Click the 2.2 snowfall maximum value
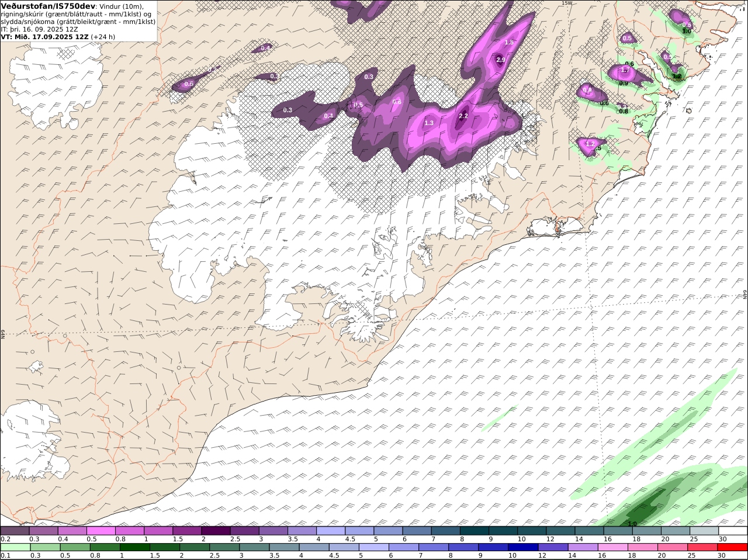 point(463,116)
